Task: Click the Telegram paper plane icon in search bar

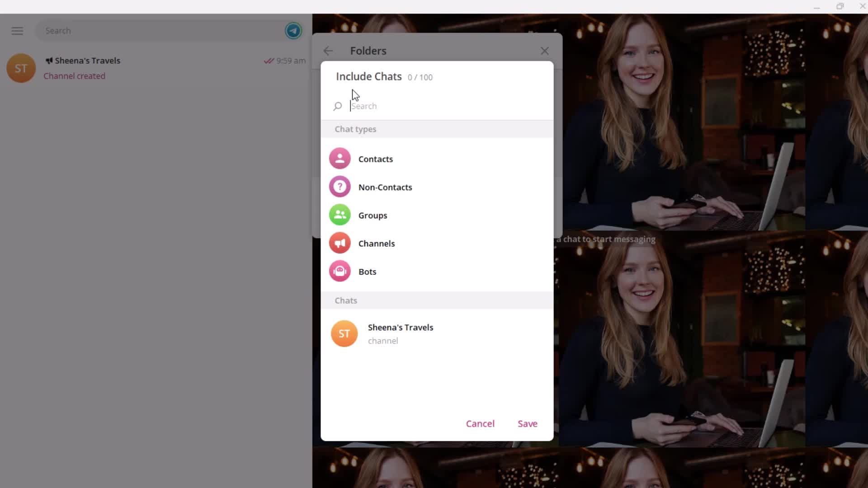Action: 293,31
